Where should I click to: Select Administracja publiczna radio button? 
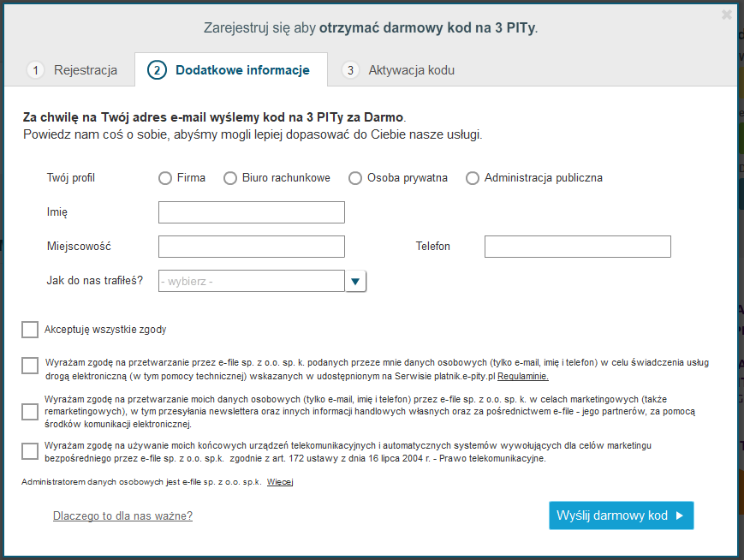[472, 178]
